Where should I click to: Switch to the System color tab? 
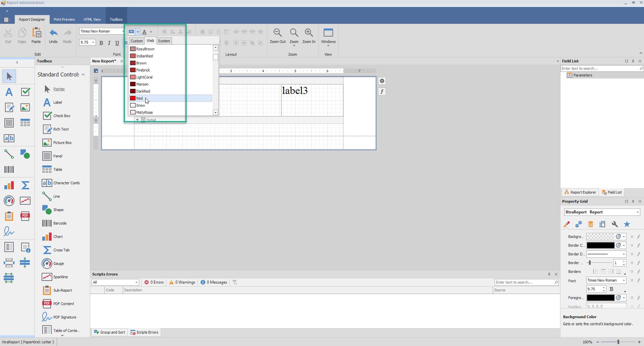[x=164, y=41]
